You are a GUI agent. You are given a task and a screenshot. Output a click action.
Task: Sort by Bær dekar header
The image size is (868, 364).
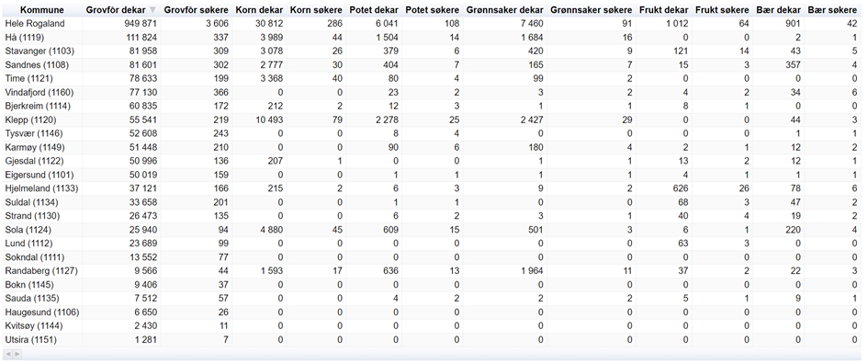click(x=779, y=10)
